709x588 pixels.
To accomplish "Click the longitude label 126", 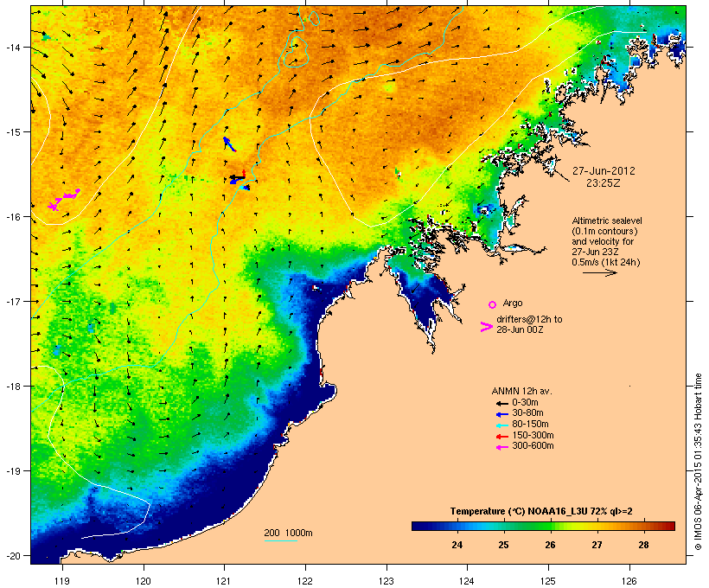I will click(629, 581).
